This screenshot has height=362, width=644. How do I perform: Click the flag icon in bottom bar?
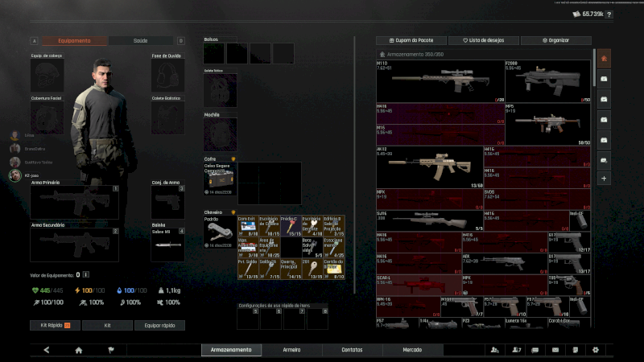pos(111,350)
